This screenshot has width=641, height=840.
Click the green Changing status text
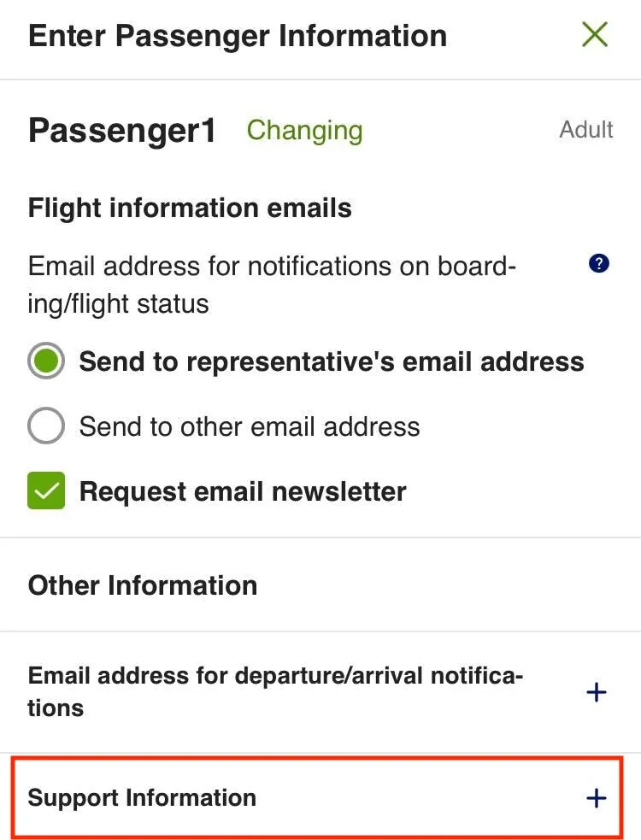coord(304,131)
